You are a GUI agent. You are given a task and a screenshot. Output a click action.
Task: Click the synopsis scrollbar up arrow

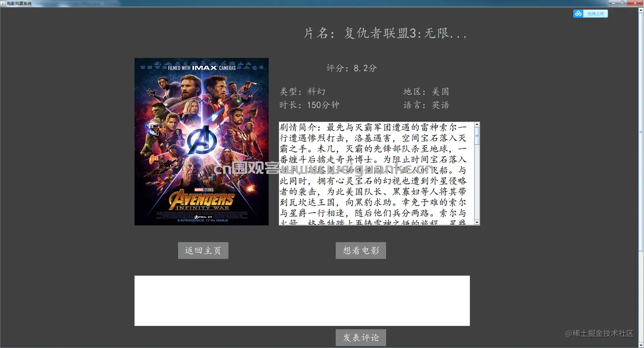pyautogui.click(x=477, y=125)
